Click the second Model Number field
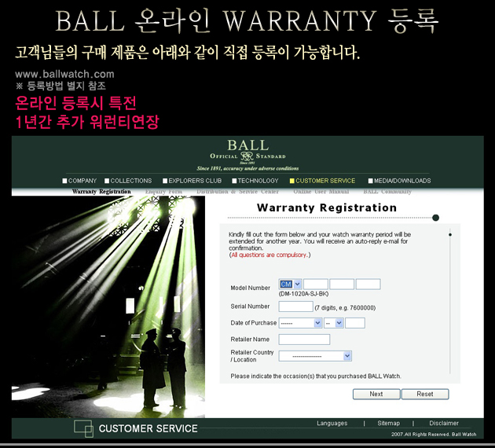Screen dimensions: 495x448 click(x=316, y=285)
